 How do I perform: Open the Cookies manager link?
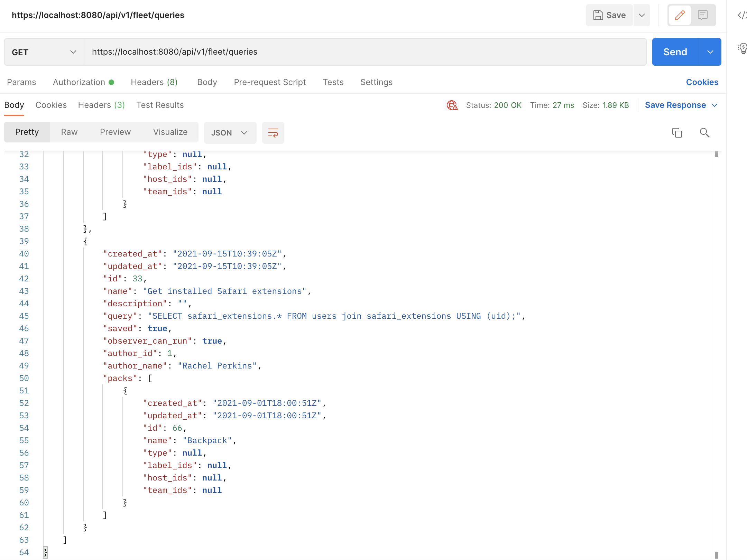(x=702, y=82)
